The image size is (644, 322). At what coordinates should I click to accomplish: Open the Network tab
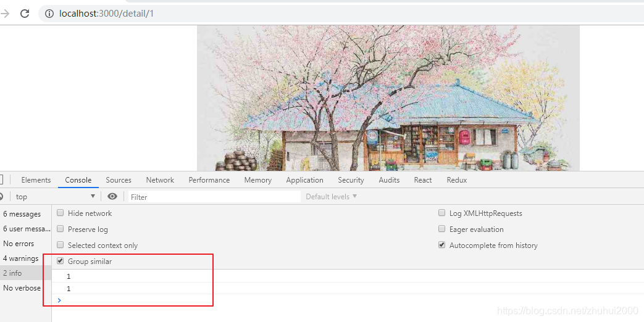[x=160, y=180]
